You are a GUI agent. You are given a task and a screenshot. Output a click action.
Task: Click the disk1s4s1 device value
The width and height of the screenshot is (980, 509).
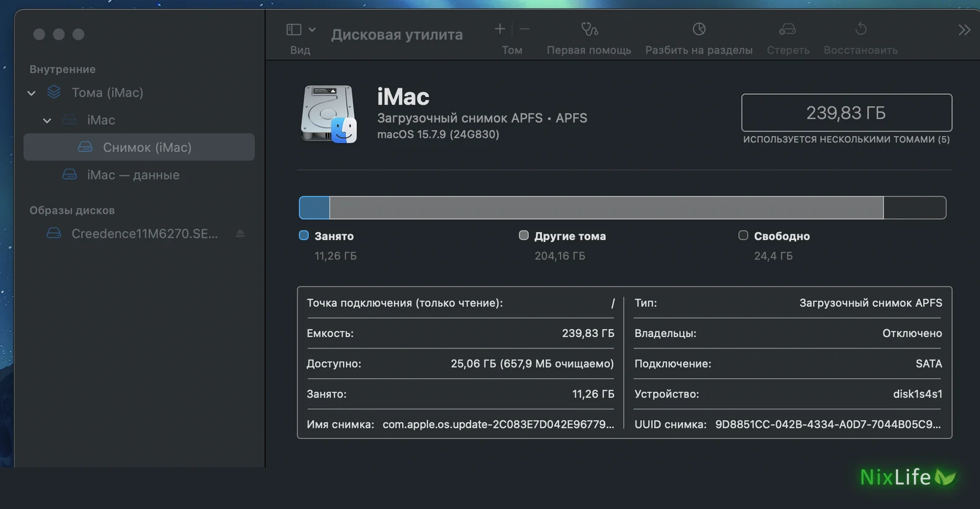pyautogui.click(x=918, y=394)
